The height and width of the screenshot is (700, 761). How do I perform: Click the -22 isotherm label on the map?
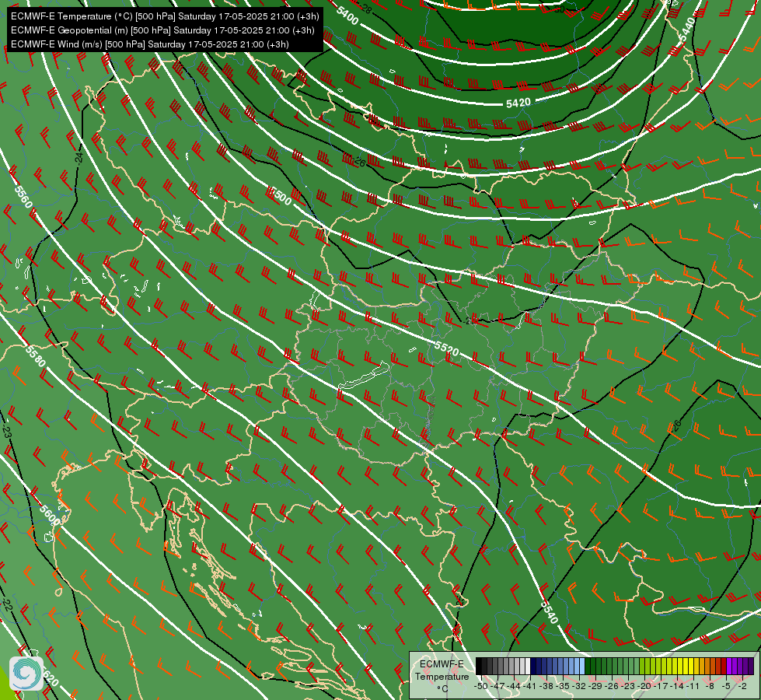7,605
